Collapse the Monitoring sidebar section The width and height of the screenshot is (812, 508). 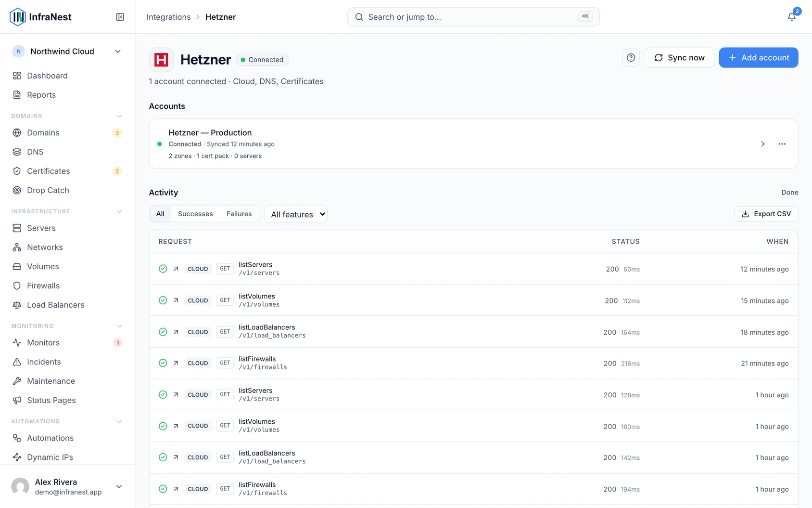119,326
